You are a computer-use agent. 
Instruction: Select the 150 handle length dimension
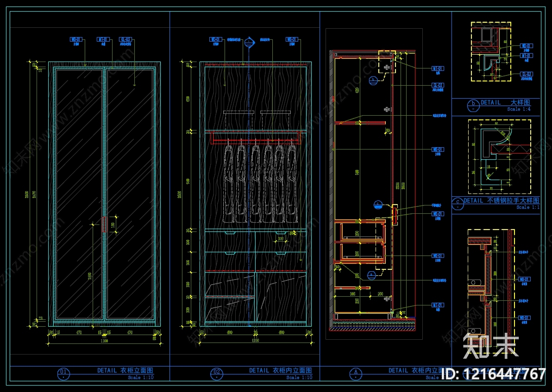pos(113,224)
